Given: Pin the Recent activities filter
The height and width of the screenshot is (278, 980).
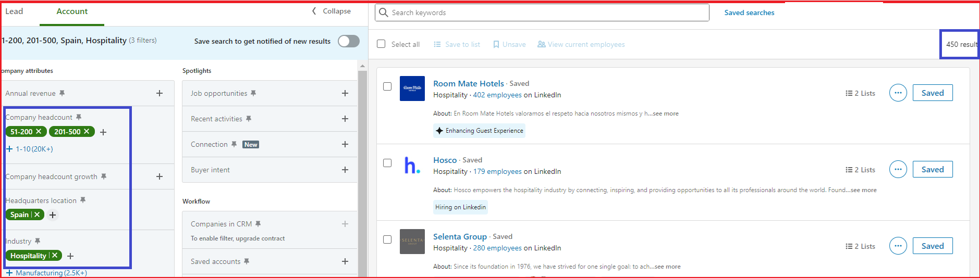Looking at the screenshot, I should [x=249, y=119].
